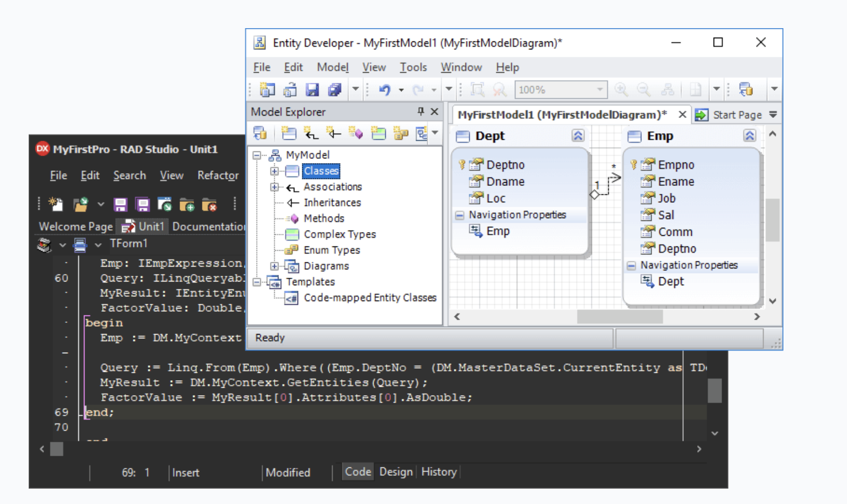
Task: Open the zoom level 100% combo box
Action: coord(561,90)
